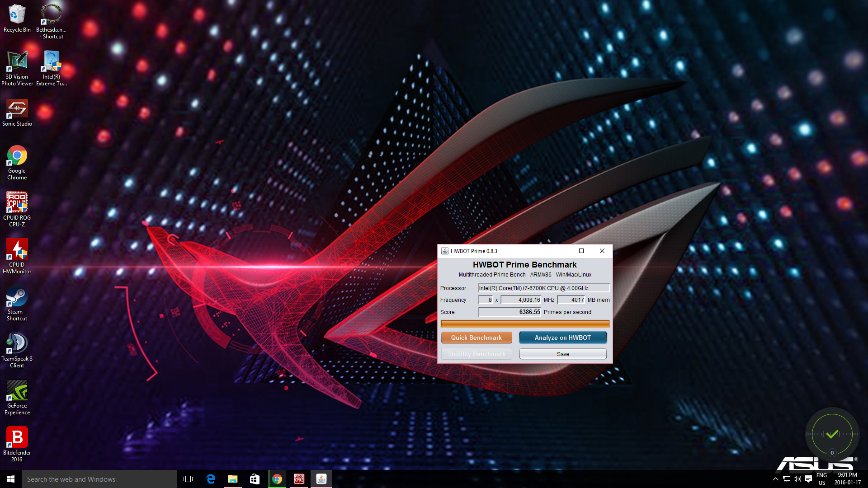Launch Microsoft Edge from the taskbar

[x=211, y=479]
